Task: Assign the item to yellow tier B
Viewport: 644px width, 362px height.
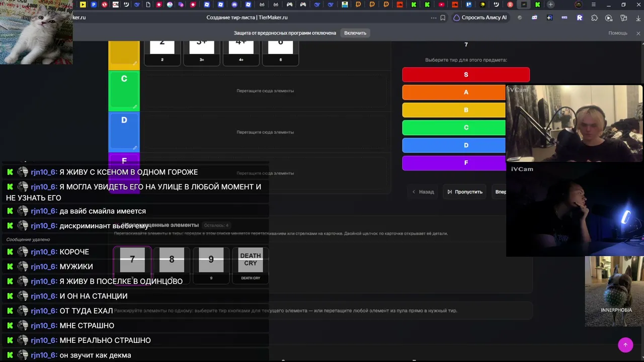Action: [454, 110]
